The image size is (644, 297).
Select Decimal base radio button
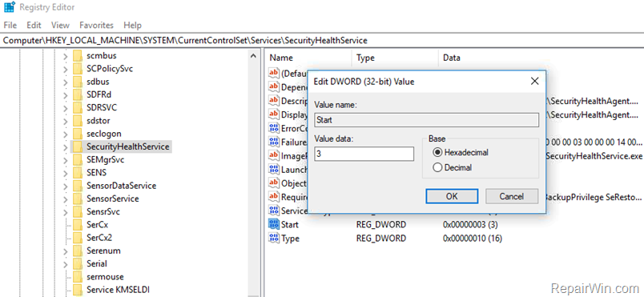click(438, 167)
